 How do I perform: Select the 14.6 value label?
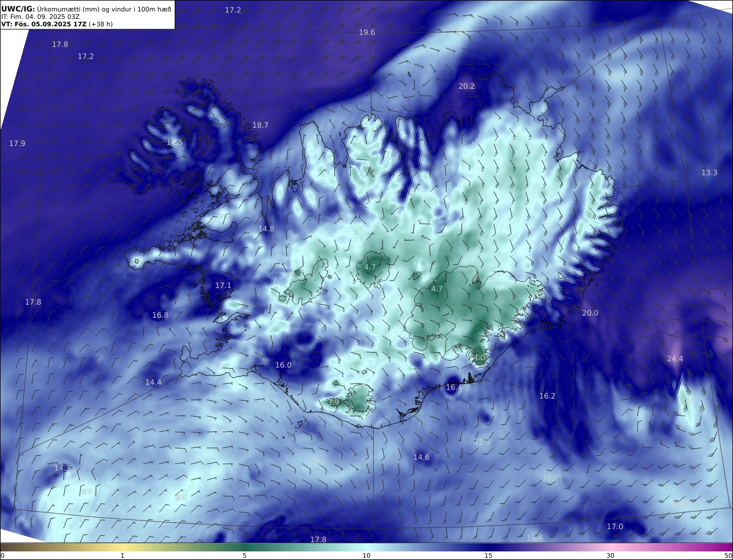421,457
